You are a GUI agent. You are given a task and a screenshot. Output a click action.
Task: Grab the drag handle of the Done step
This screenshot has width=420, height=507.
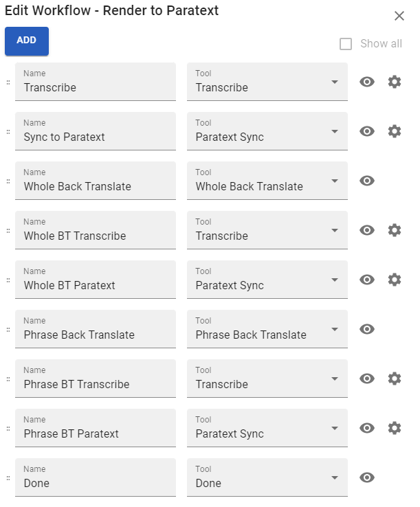(8, 478)
